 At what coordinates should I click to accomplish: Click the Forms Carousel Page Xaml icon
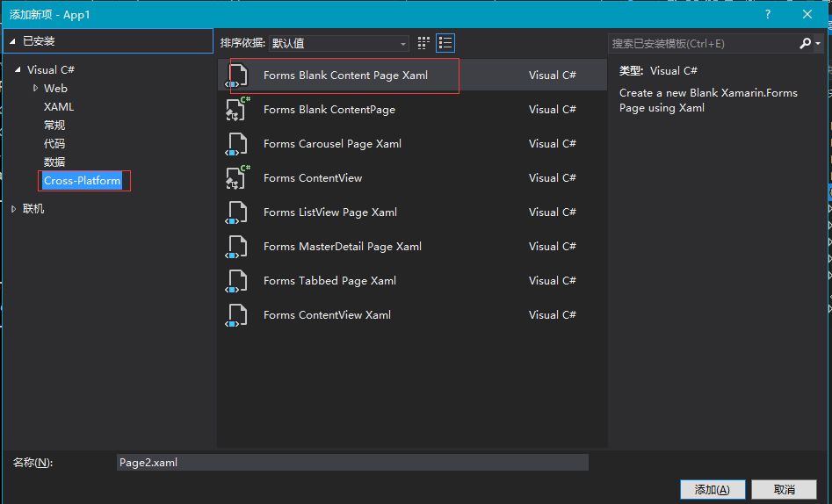click(237, 144)
